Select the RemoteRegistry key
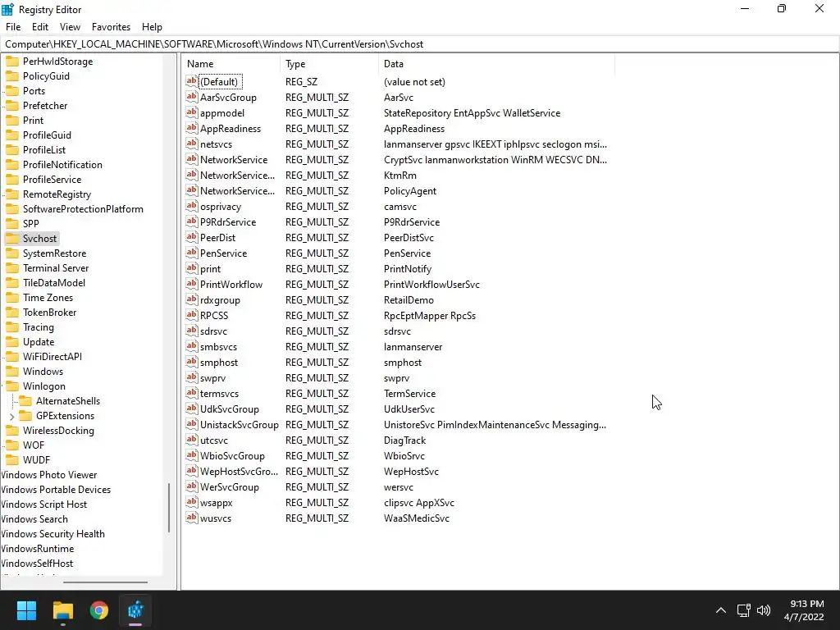 pyautogui.click(x=57, y=194)
